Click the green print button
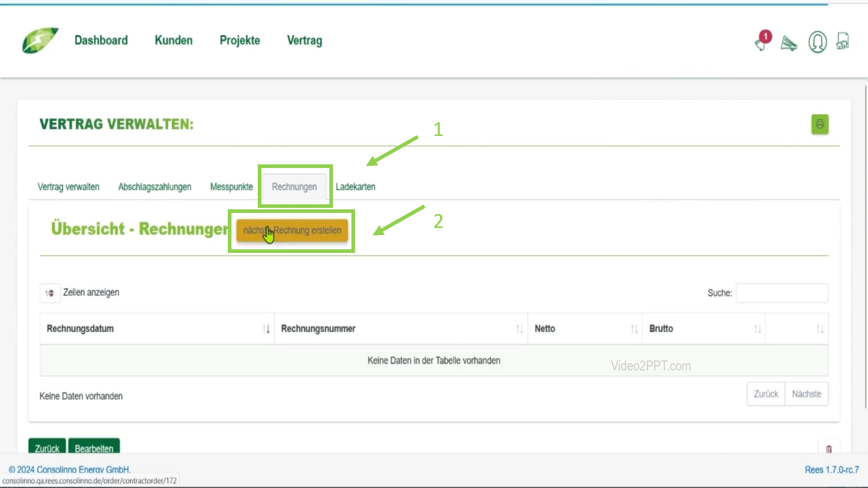Screen dimensions: 868x488 (820, 124)
